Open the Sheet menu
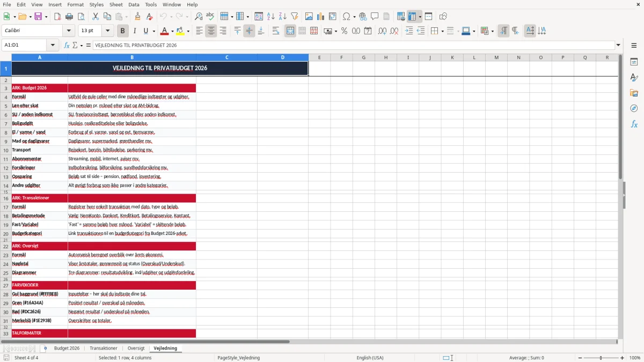Screen dimensions: 644x362 (116, 4)
